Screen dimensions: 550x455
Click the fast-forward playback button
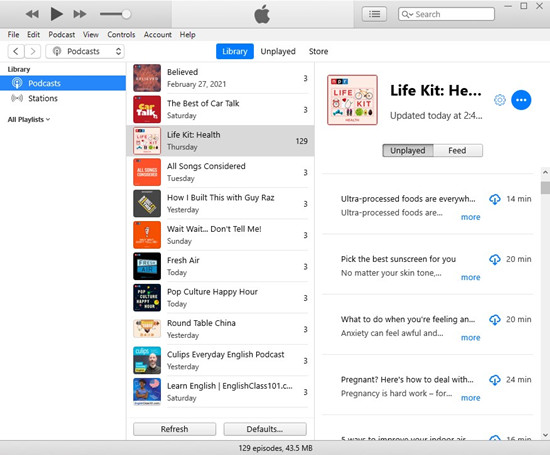(x=80, y=14)
